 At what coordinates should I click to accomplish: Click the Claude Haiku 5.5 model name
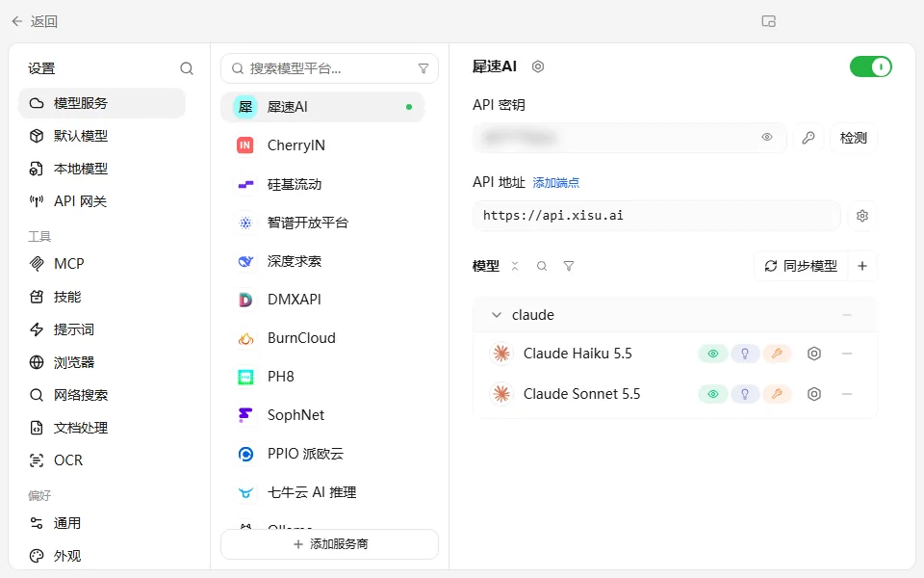pyautogui.click(x=577, y=354)
